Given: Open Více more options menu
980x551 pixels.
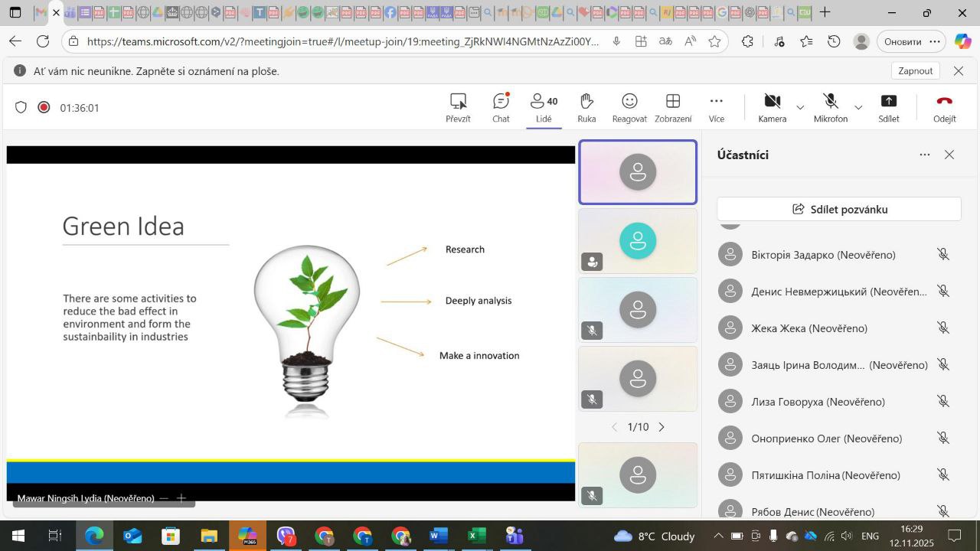Looking at the screenshot, I should point(716,107).
